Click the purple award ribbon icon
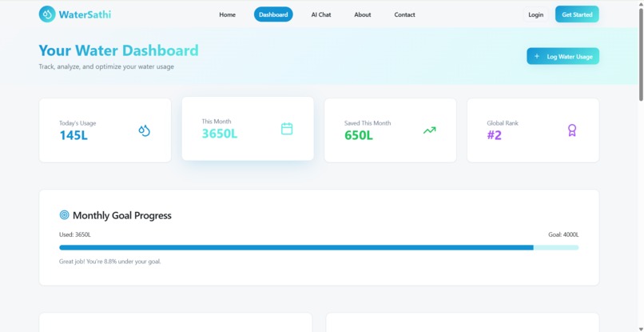The image size is (644, 332). [572, 130]
